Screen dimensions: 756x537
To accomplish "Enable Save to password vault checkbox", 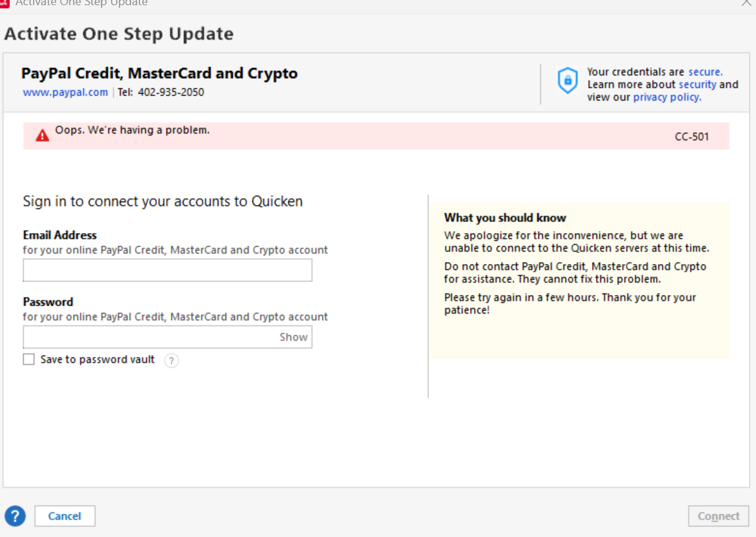I will pos(29,360).
